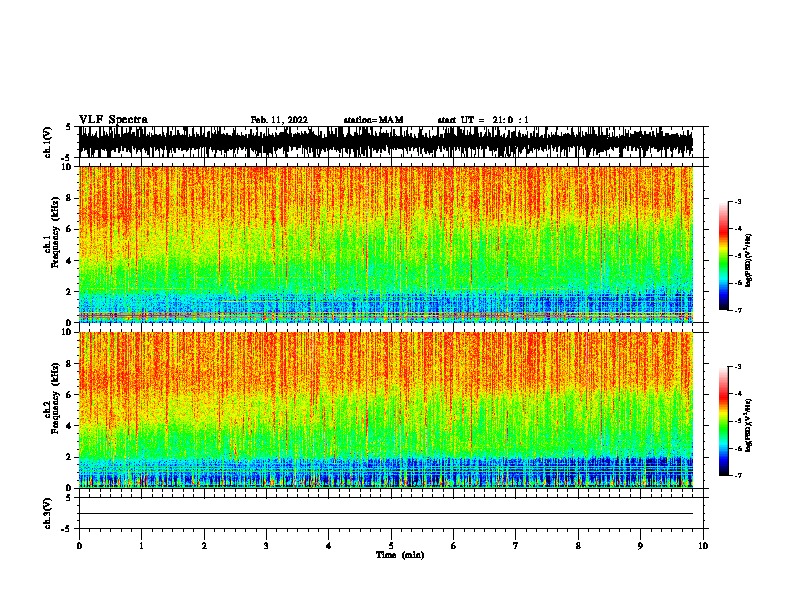Click the 'VLF Spectra' title text
This screenshot has width=792, height=612.
tap(113, 120)
